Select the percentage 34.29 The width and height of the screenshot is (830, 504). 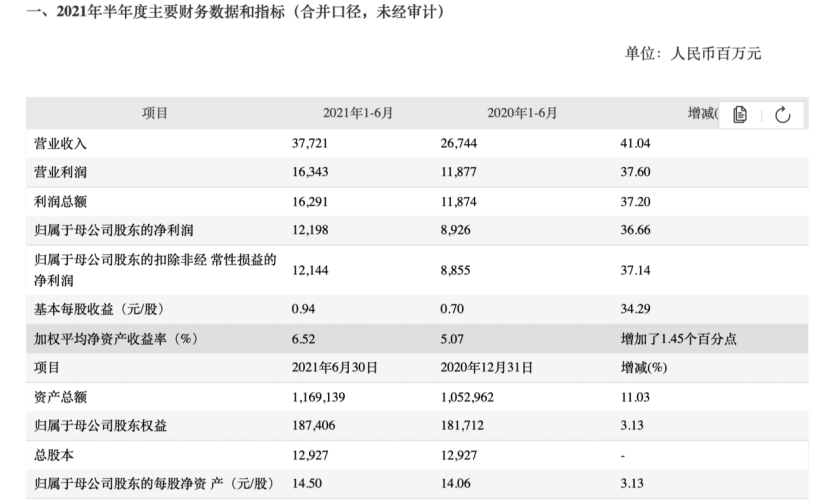[x=635, y=309]
